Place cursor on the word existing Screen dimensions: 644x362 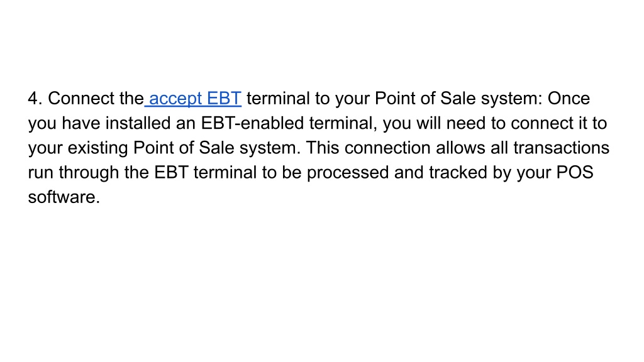pos(97,148)
